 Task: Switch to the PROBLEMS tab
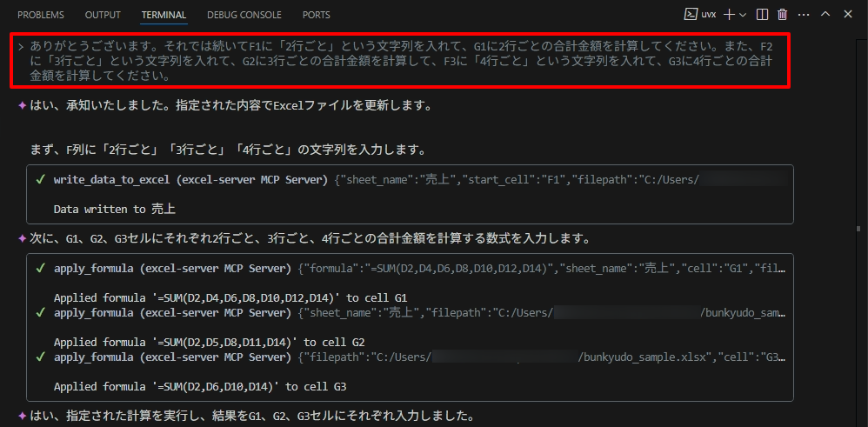tap(40, 15)
